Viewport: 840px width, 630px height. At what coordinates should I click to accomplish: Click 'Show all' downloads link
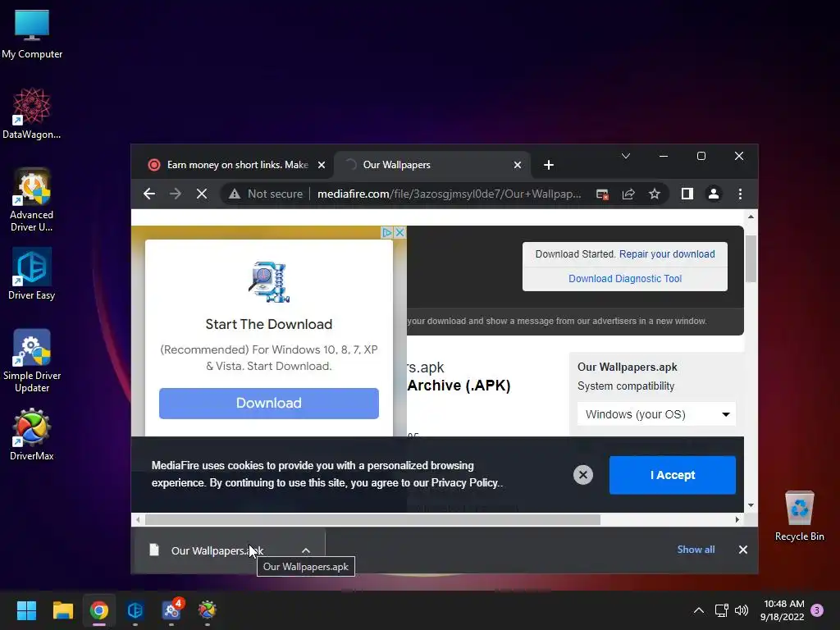696,550
